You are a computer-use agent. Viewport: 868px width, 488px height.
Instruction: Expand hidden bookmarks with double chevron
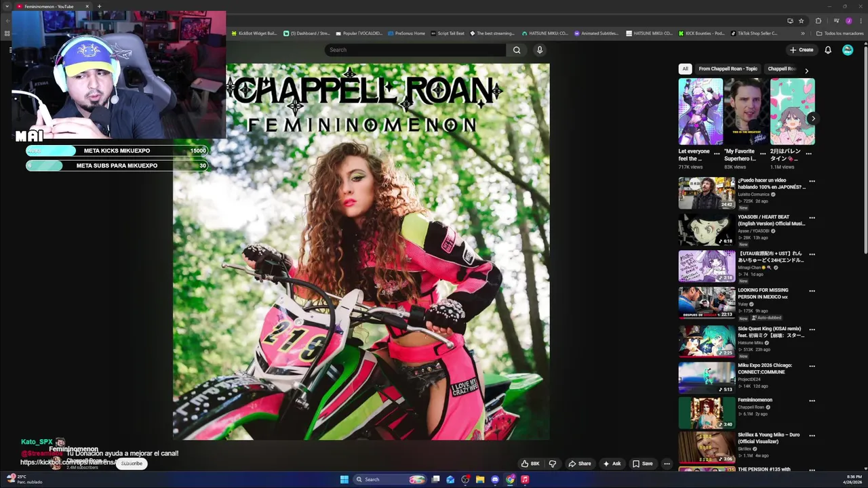[x=803, y=33]
